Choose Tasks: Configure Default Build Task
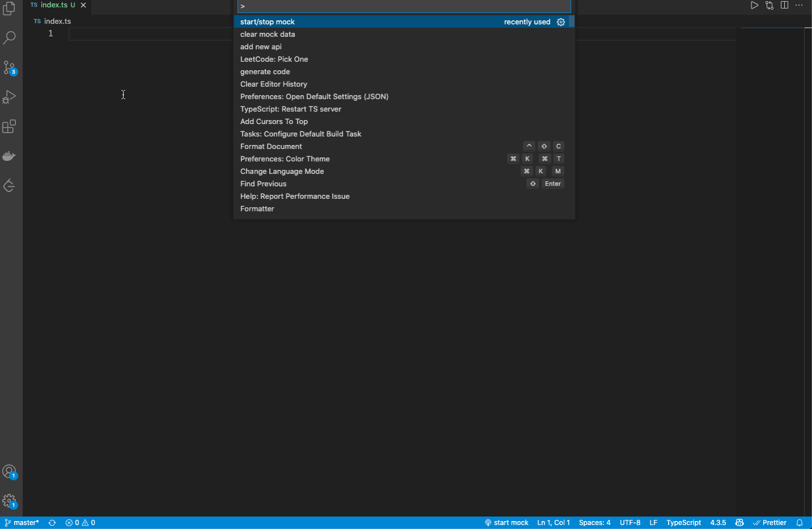Image resolution: width=812 pixels, height=529 pixels. tap(404, 134)
